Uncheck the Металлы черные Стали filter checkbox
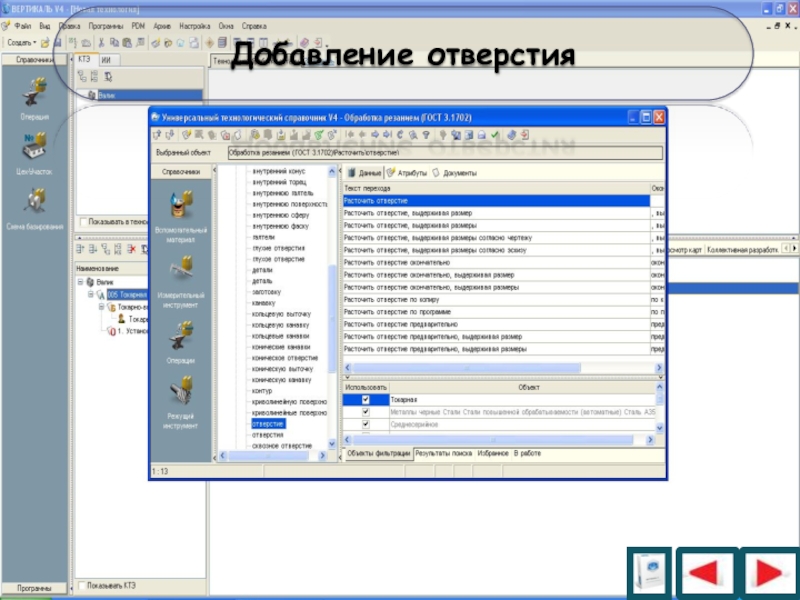The height and width of the screenshot is (600, 800). [365, 412]
